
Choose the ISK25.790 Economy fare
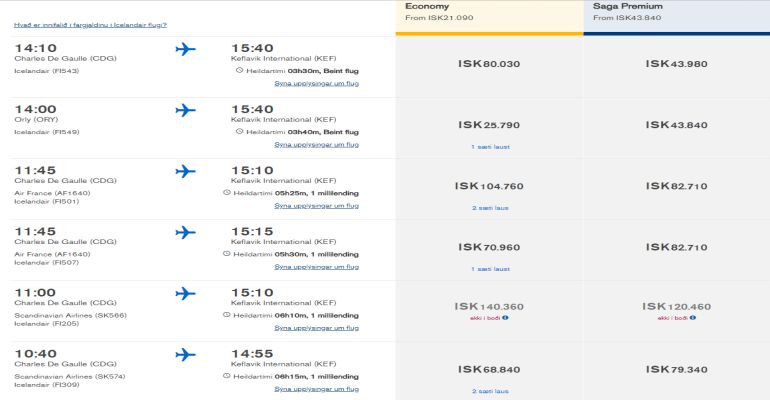(489, 125)
